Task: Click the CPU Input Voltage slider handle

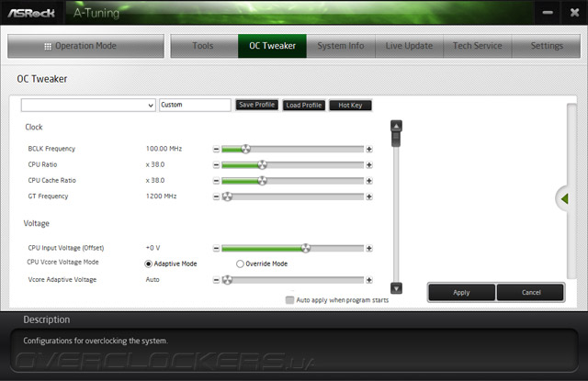Action: (x=306, y=248)
